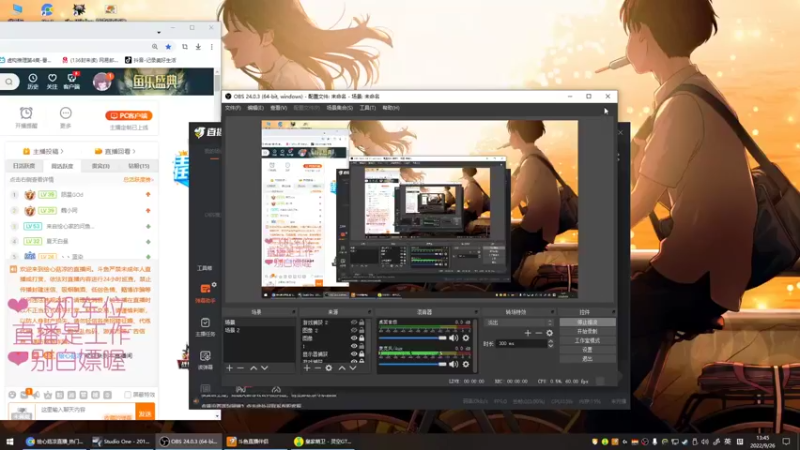Open the browser tab search dropdown arrow

[159, 32]
